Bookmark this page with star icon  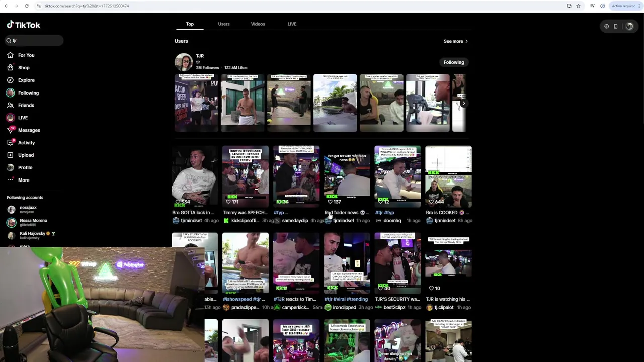point(578,6)
